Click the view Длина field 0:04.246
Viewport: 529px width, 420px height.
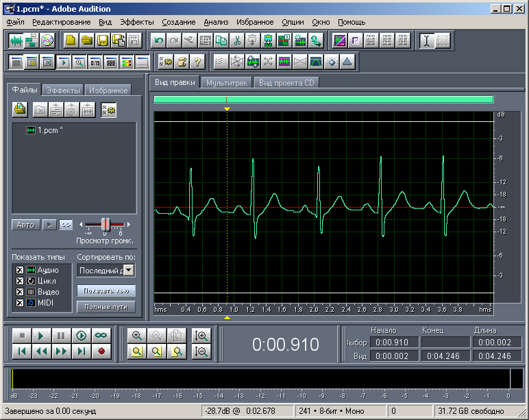497,356
